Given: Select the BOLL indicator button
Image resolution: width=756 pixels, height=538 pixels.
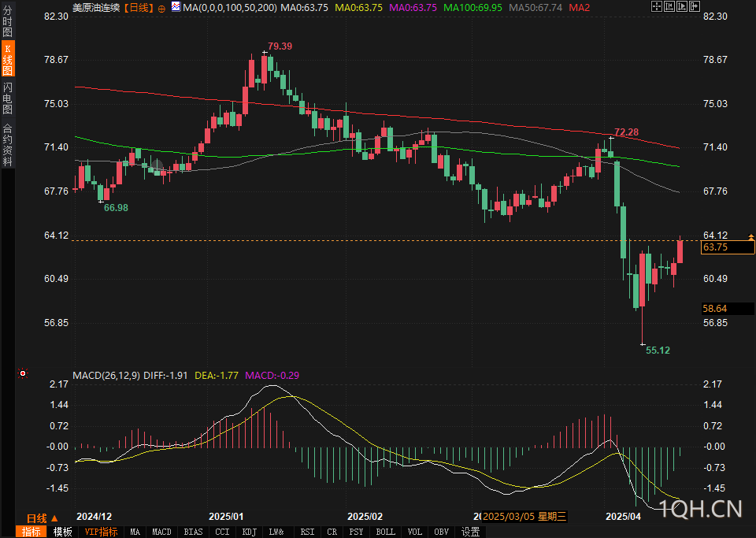Looking at the screenshot, I should click(385, 532).
